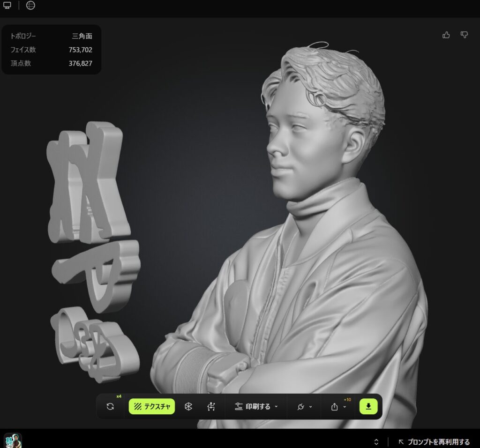
Task: Click the up-down chevron expander at bottom
Action: (376, 442)
